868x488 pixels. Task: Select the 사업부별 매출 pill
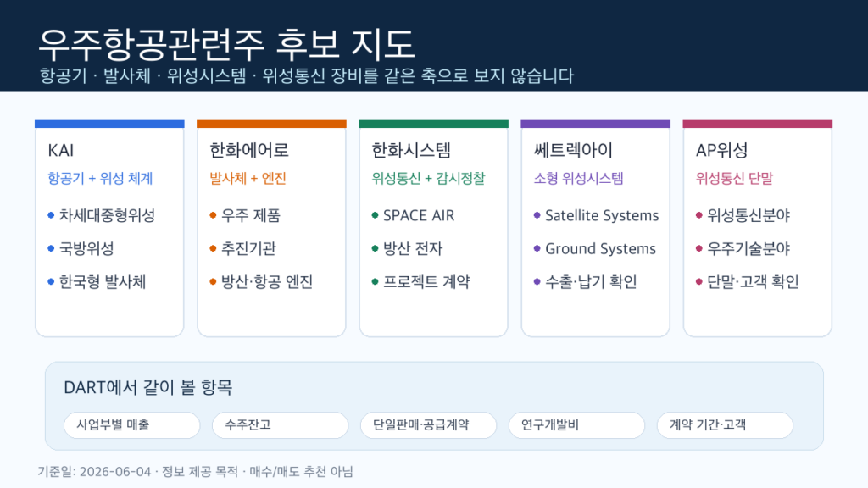coord(131,425)
